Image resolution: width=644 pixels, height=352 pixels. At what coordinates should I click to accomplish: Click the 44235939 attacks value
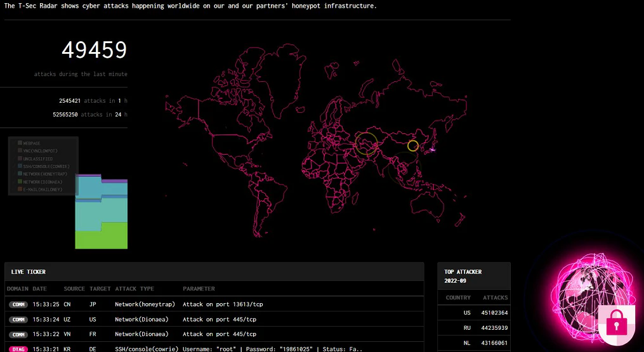click(494, 328)
